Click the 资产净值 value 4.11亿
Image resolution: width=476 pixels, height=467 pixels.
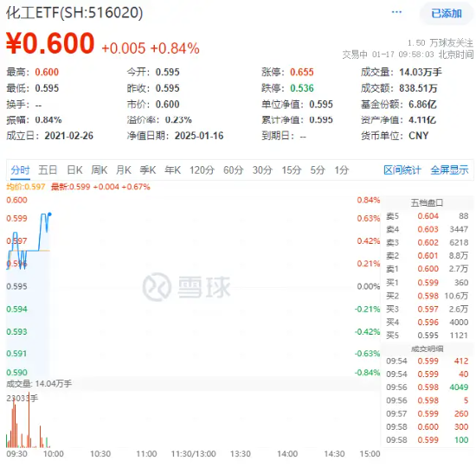422,120
